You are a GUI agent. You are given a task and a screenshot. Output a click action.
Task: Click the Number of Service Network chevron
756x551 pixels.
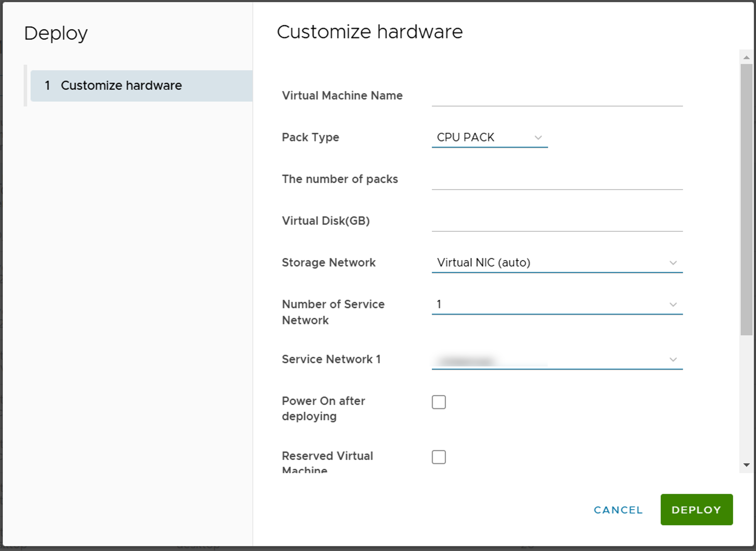[673, 305]
